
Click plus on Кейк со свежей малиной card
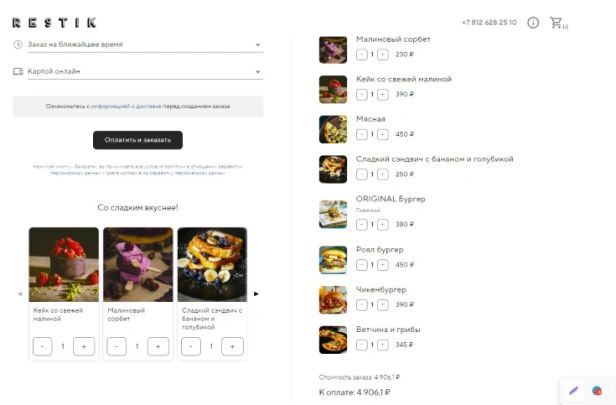pos(84,346)
